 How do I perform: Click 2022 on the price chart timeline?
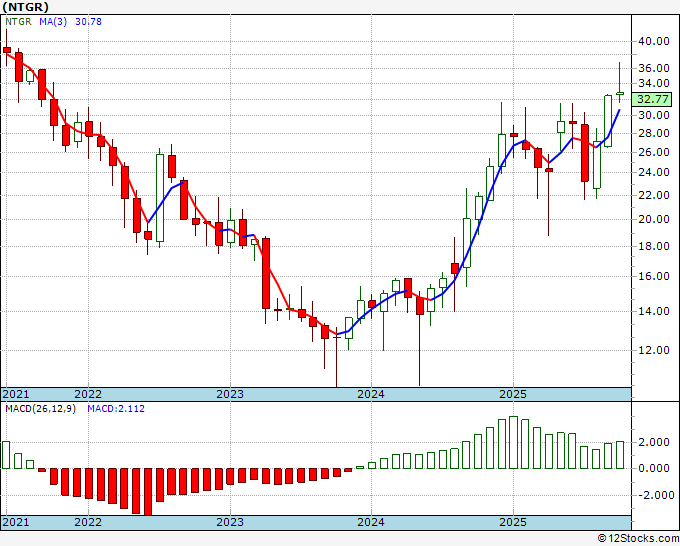(x=88, y=394)
